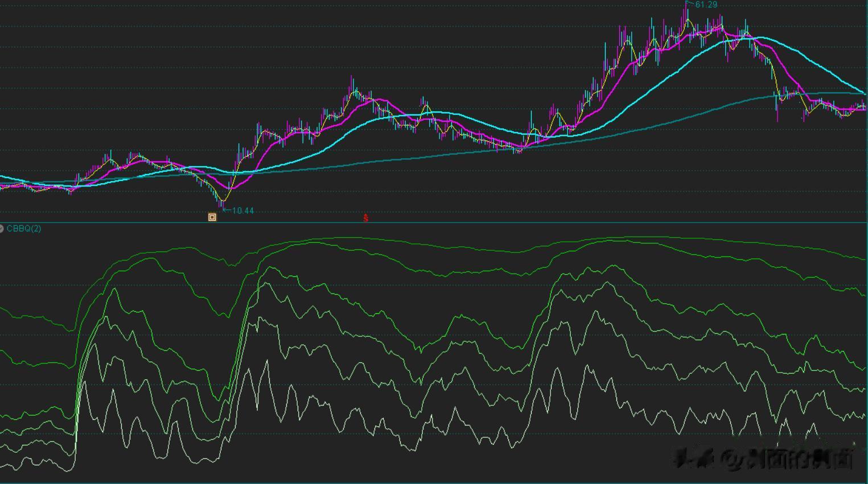
Task: Select the 61.29 high price label
Action: [706, 5]
